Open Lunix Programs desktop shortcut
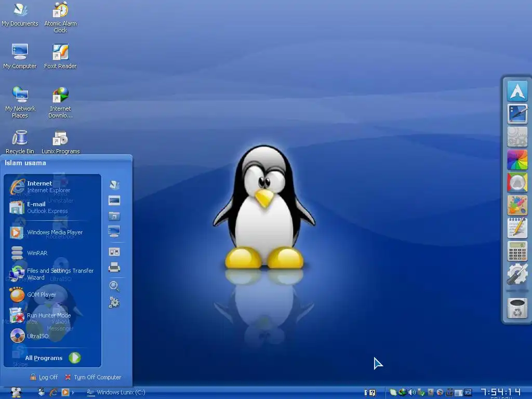Image resolution: width=532 pixels, height=399 pixels. click(x=60, y=142)
